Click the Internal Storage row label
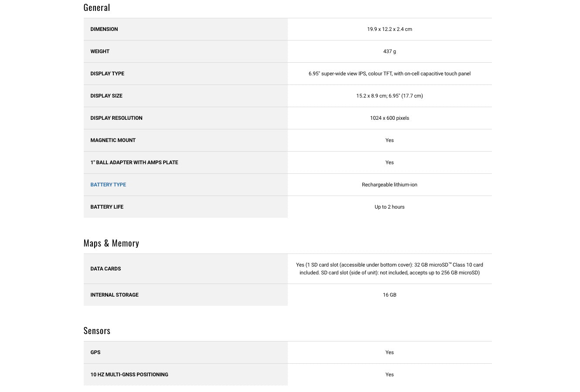Viewport: 580px width, 392px height. [x=114, y=295]
